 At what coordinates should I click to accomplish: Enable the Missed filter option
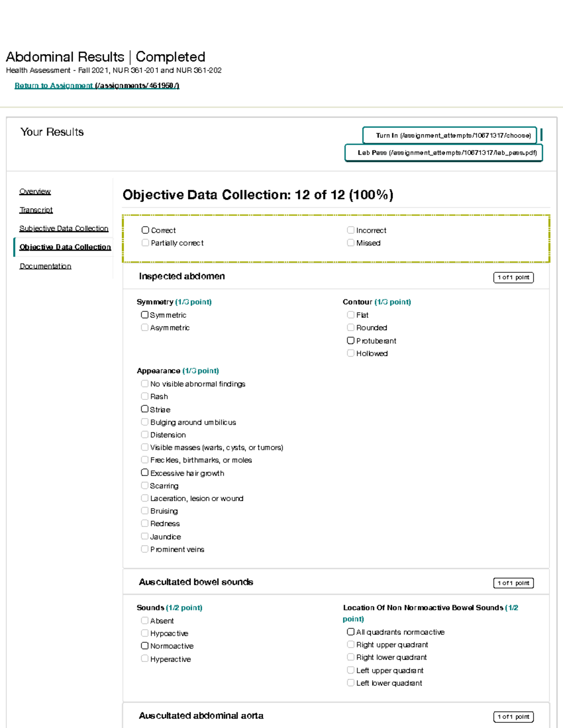[x=350, y=242]
